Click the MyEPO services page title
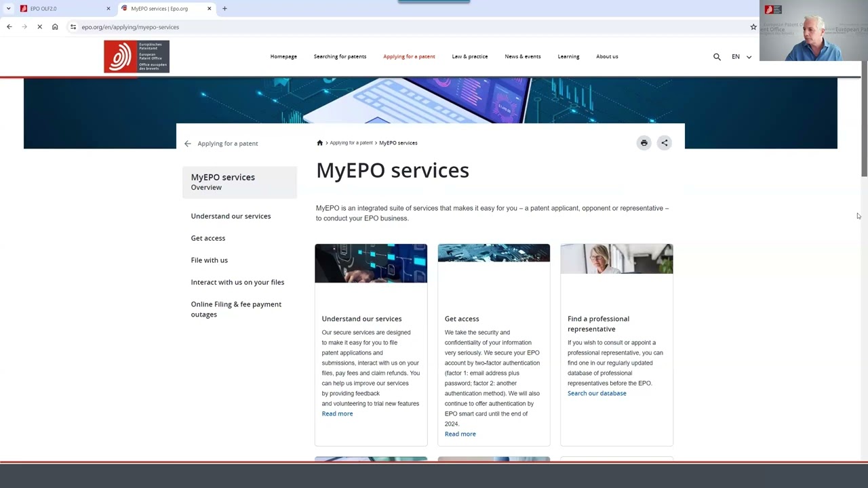Viewport: 868px width, 488px height. (393, 170)
